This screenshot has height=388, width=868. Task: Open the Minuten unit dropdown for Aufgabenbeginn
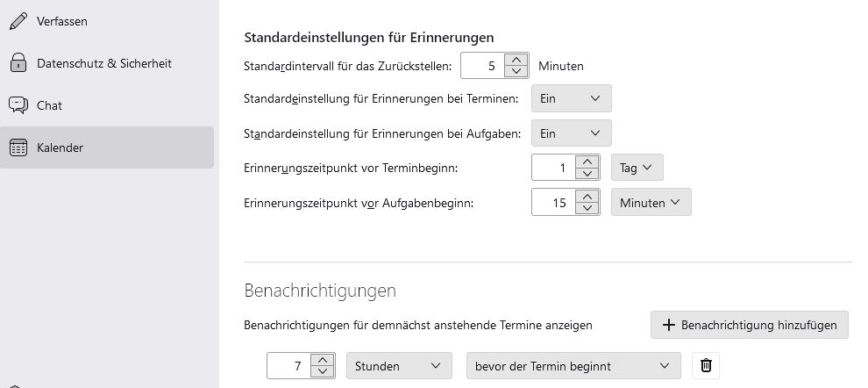pyautogui.click(x=651, y=202)
